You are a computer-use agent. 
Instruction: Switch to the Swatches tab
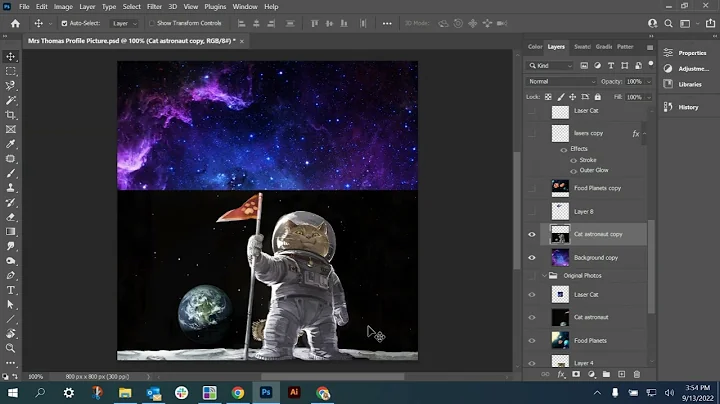click(582, 46)
